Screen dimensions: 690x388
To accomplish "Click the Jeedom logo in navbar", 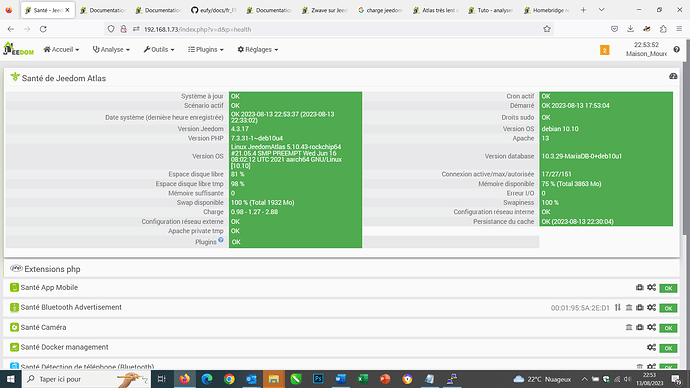I will point(18,49).
